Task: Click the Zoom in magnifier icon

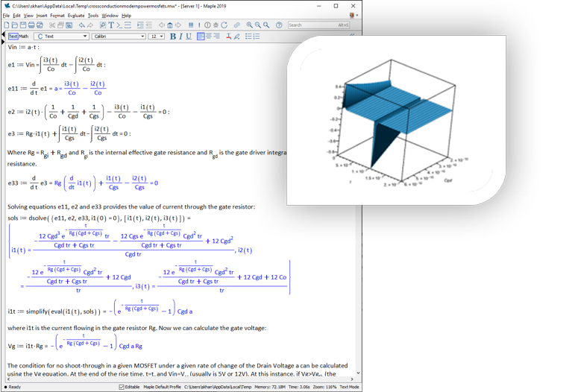Action: (250, 25)
